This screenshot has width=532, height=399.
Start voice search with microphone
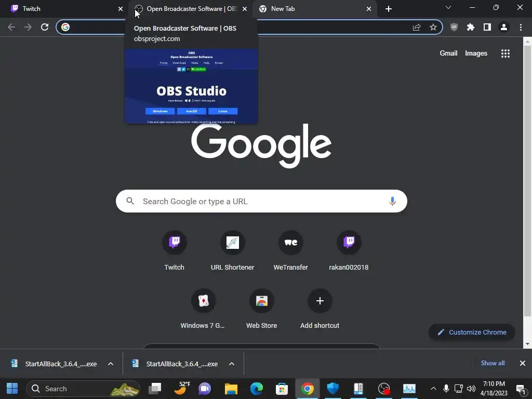click(x=392, y=201)
